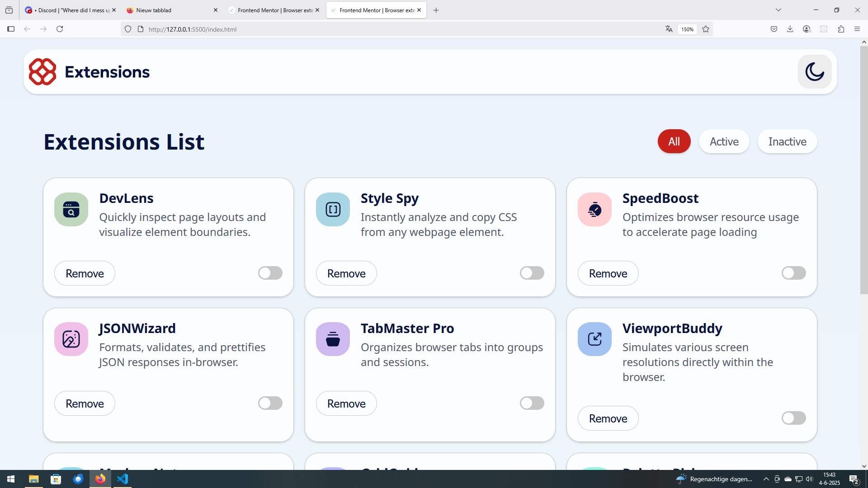
Task: Click the URL address bar
Action: coord(398,29)
